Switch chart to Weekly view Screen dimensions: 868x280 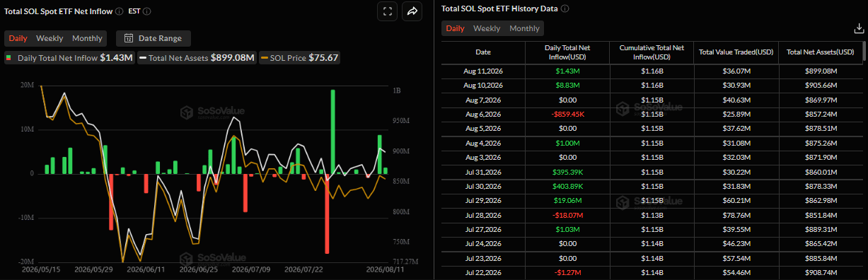(x=50, y=38)
